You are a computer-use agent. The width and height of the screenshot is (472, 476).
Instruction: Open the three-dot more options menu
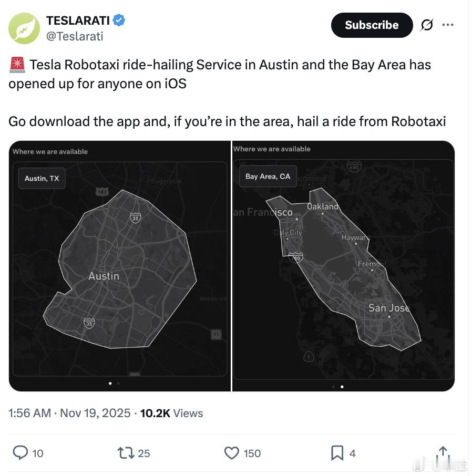point(448,25)
